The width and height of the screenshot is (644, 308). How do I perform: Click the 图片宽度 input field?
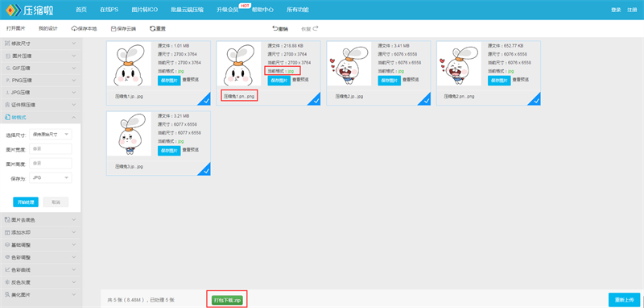pyautogui.click(x=51, y=149)
